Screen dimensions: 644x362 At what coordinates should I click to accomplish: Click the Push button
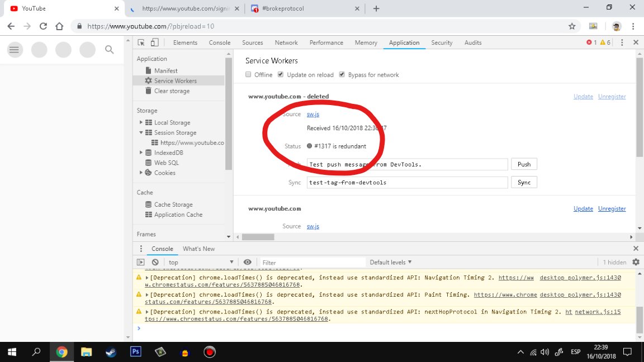[524, 164]
